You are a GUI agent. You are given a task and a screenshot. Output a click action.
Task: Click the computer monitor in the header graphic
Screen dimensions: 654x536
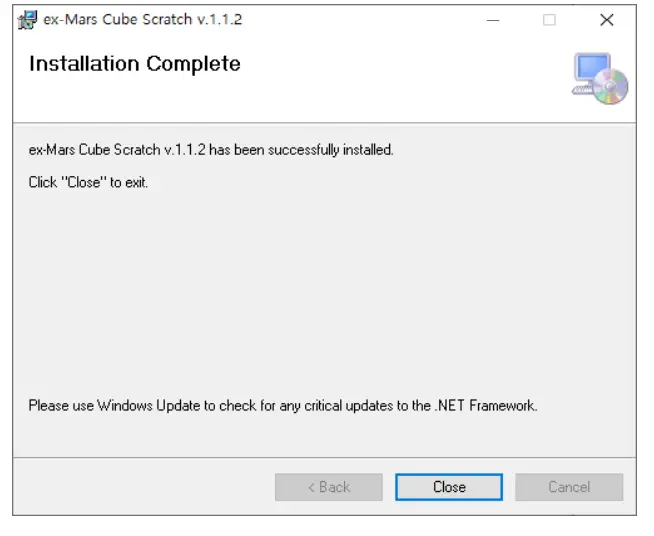point(590,72)
